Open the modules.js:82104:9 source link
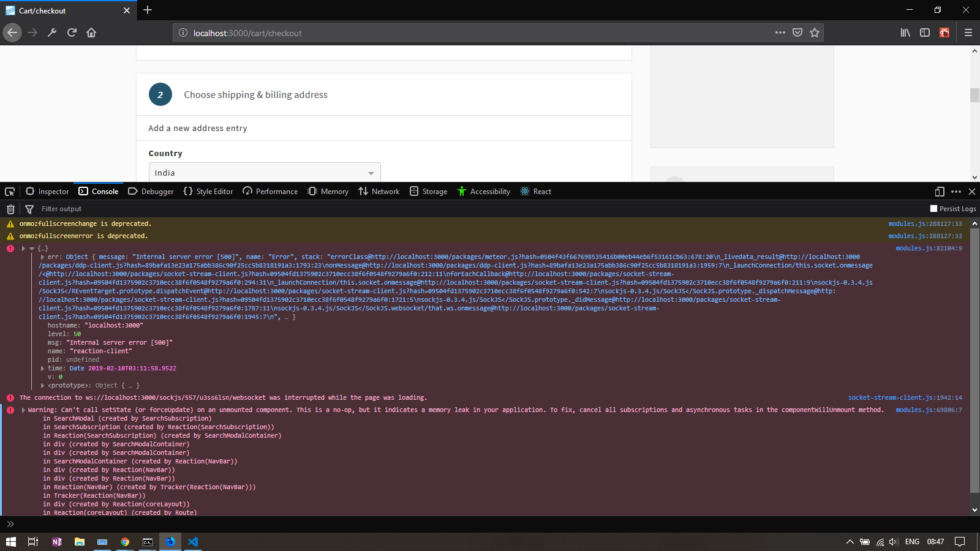 click(x=929, y=248)
